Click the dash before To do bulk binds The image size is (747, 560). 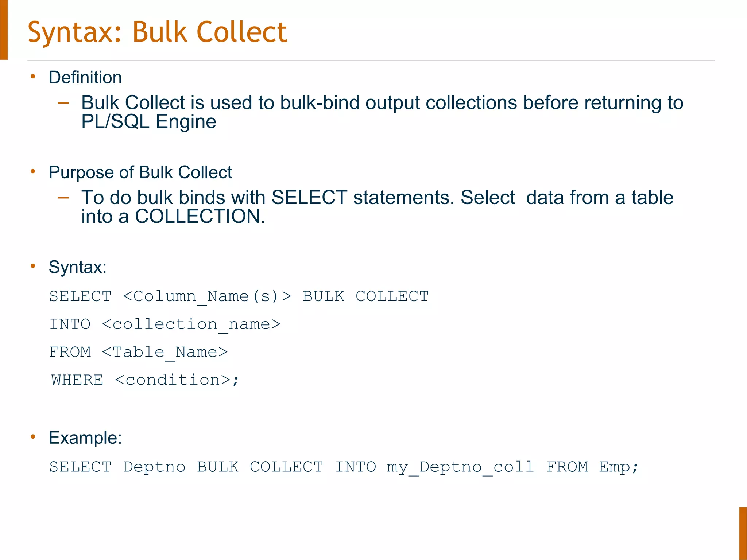[x=63, y=198]
